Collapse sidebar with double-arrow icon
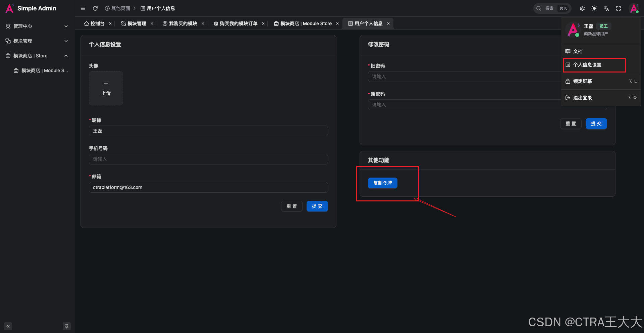 pos(8,326)
